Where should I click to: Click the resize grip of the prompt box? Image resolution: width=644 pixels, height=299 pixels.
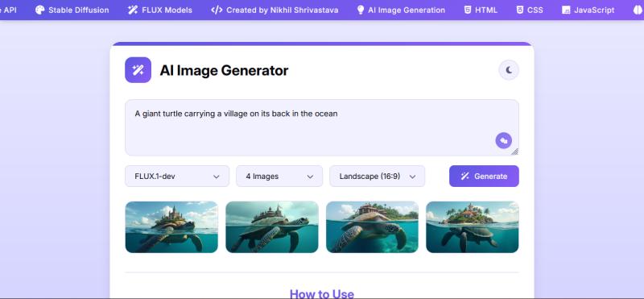(x=514, y=152)
